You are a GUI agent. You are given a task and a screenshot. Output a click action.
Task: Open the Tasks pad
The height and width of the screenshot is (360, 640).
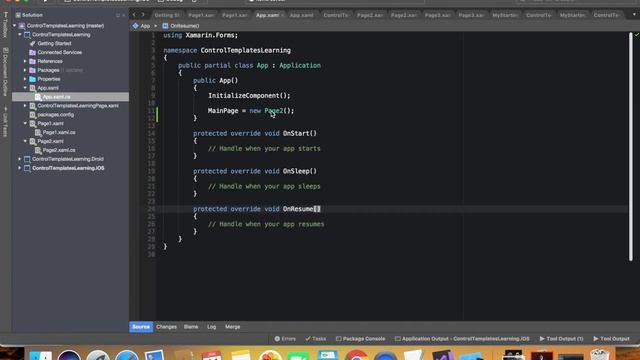(316, 339)
